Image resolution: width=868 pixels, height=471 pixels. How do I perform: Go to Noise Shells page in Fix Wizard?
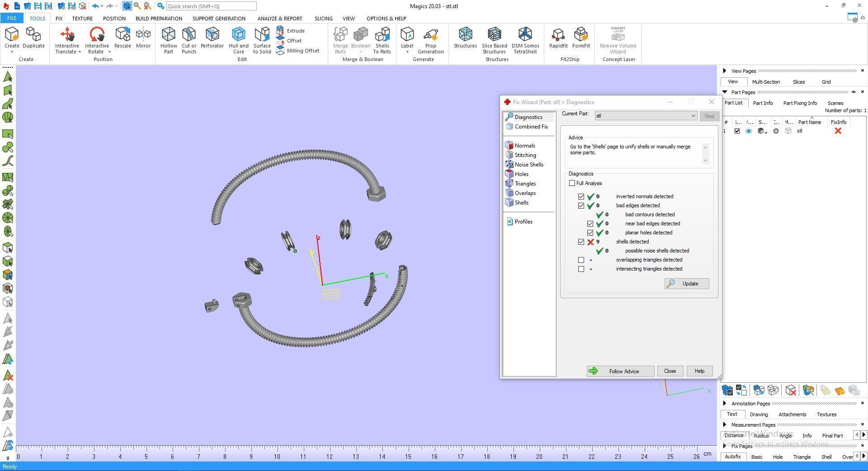pyautogui.click(x=528, y=165)
